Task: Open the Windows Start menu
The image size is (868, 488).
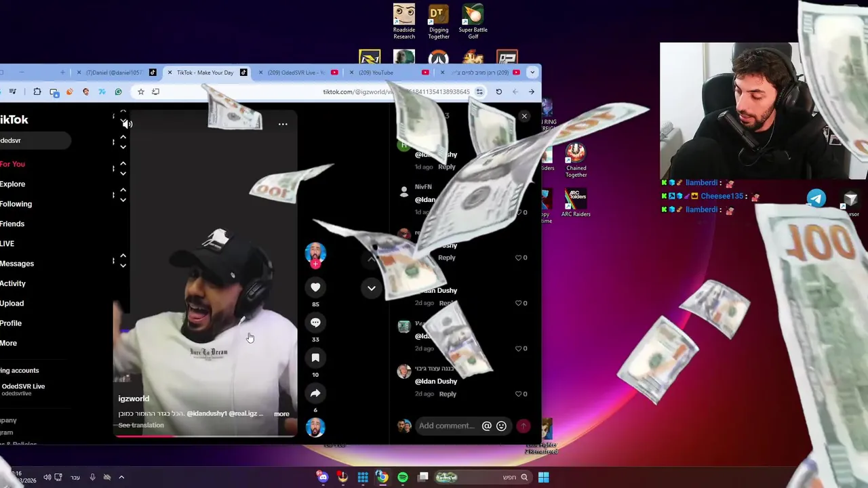Action: [x=543, y=477]
